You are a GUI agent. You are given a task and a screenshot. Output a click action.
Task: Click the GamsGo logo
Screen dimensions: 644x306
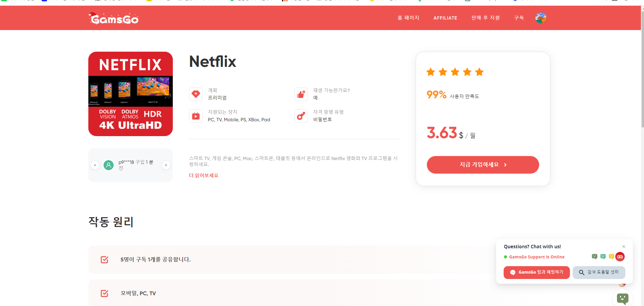click(114, 19)
